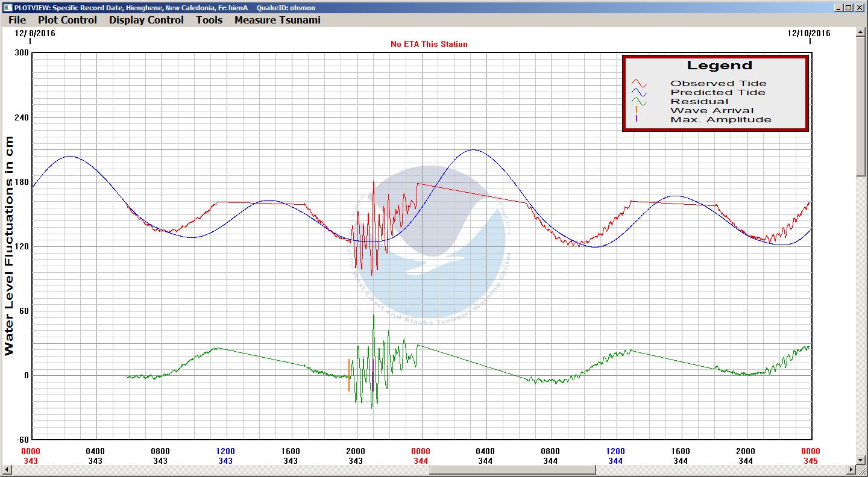This screenshot has height=477, width=868.
Task: Click the blue Predicted Tide legend symbol
Action: (639, 93)
